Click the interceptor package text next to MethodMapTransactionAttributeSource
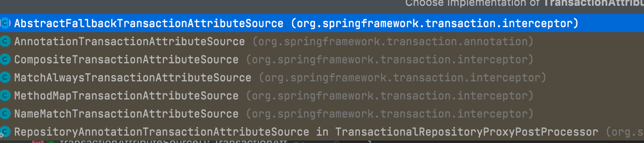The height and width of the screenshot is (143, 644). pyautogui.click(x=390, y=96)
